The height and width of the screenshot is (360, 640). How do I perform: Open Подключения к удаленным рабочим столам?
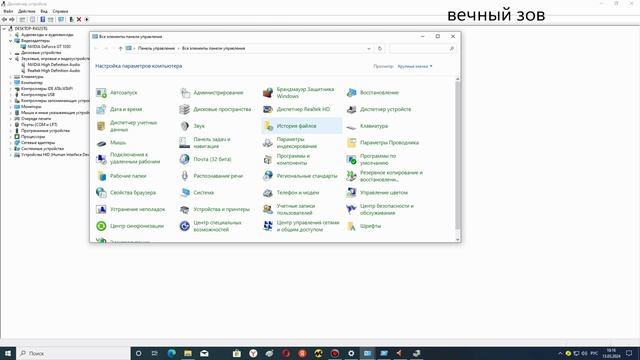click(x=128, y=158)
